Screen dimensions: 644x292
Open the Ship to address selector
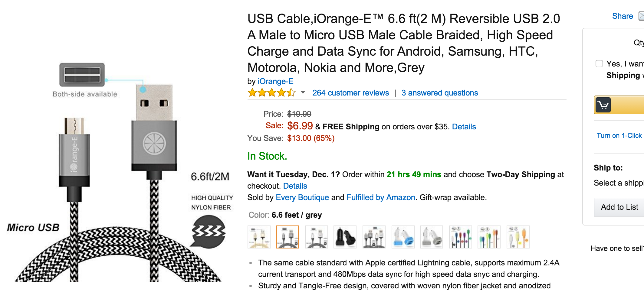(619, 183)
